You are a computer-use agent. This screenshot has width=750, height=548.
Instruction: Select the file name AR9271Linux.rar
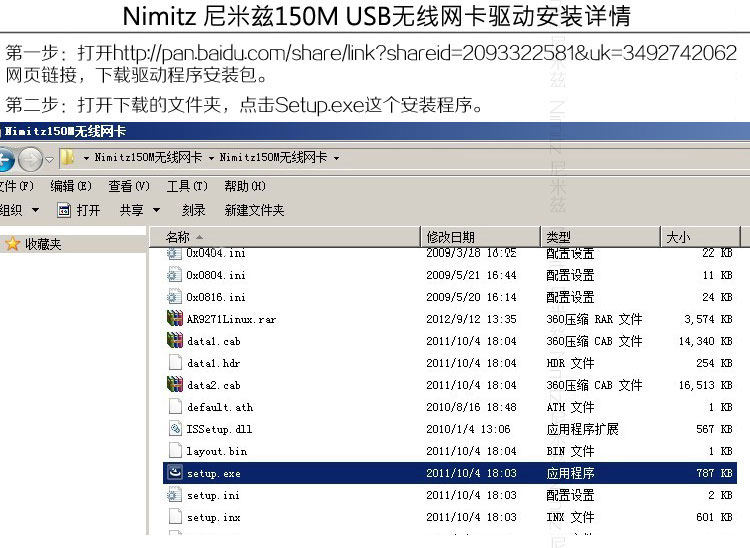click(232, 319)
